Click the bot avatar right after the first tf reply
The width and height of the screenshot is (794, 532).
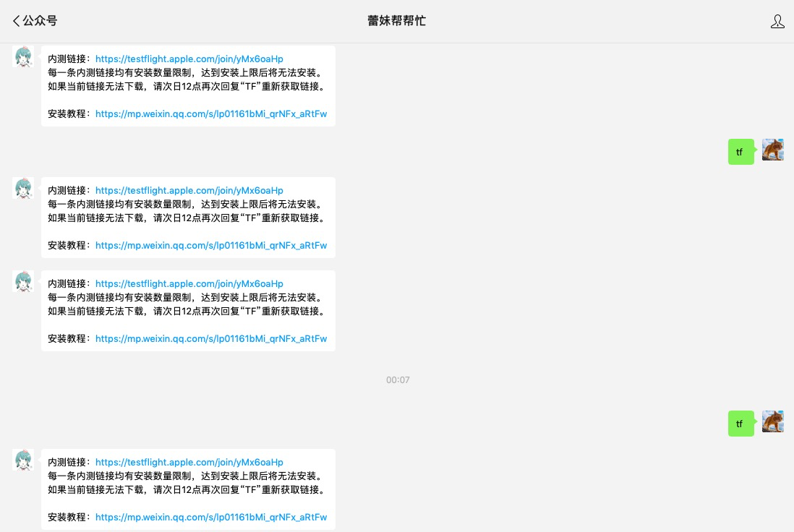pyautogui.click(x=24, y=189)
